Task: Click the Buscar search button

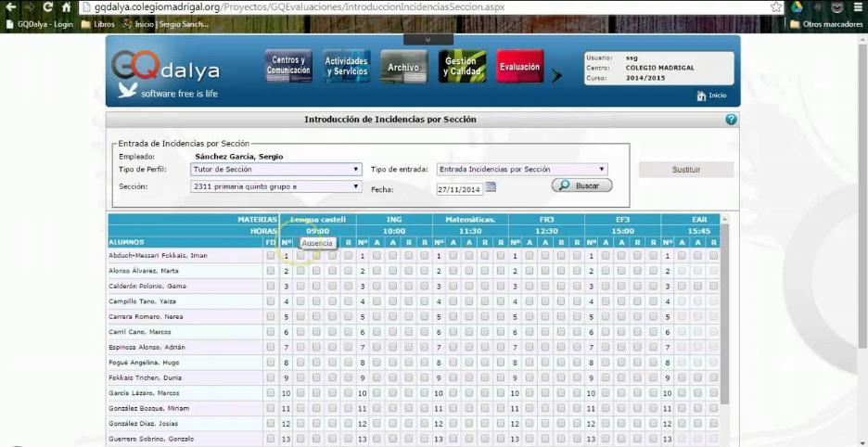Action: click(x=581, y=185)
